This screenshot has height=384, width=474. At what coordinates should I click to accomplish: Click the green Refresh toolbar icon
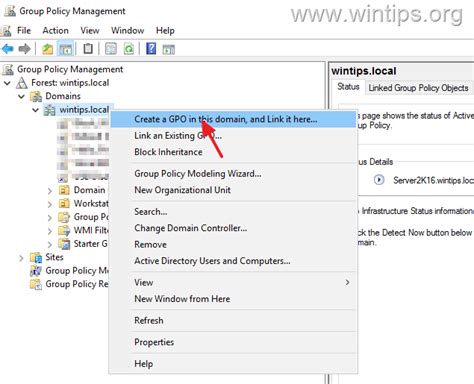[129, 49]
